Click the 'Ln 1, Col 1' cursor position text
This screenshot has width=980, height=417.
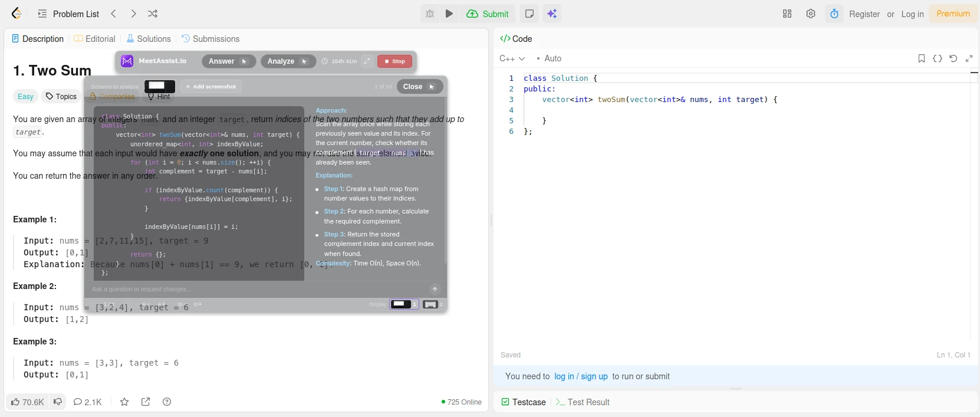pyautogui.click(x=953, y=355)
